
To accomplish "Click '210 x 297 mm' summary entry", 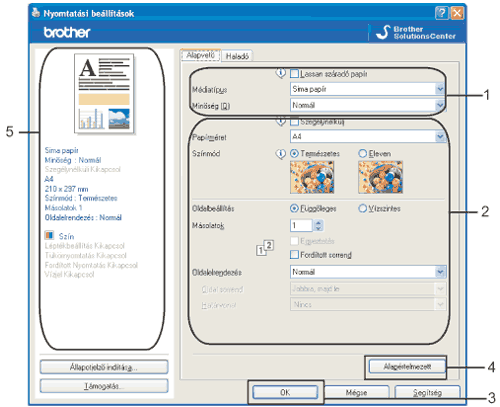I will [67, 189].
